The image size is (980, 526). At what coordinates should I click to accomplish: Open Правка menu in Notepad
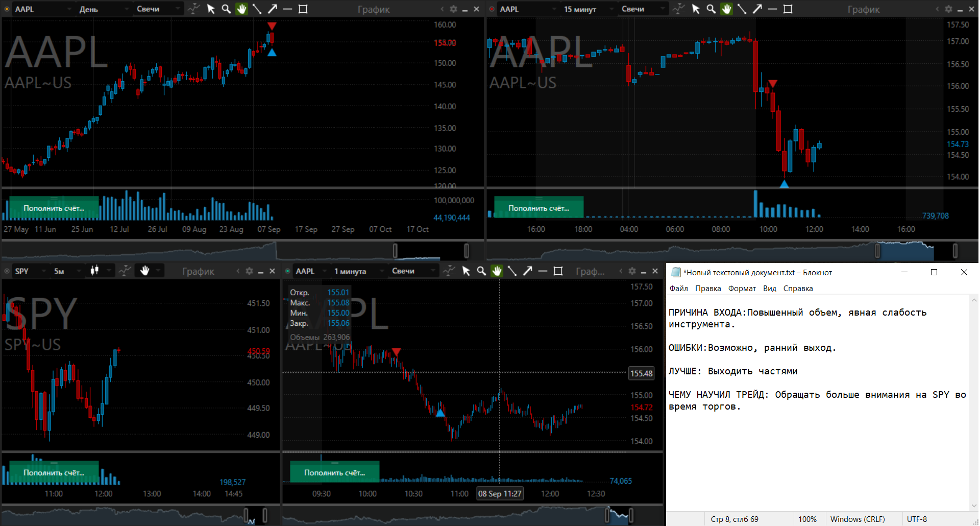[708, 289]
